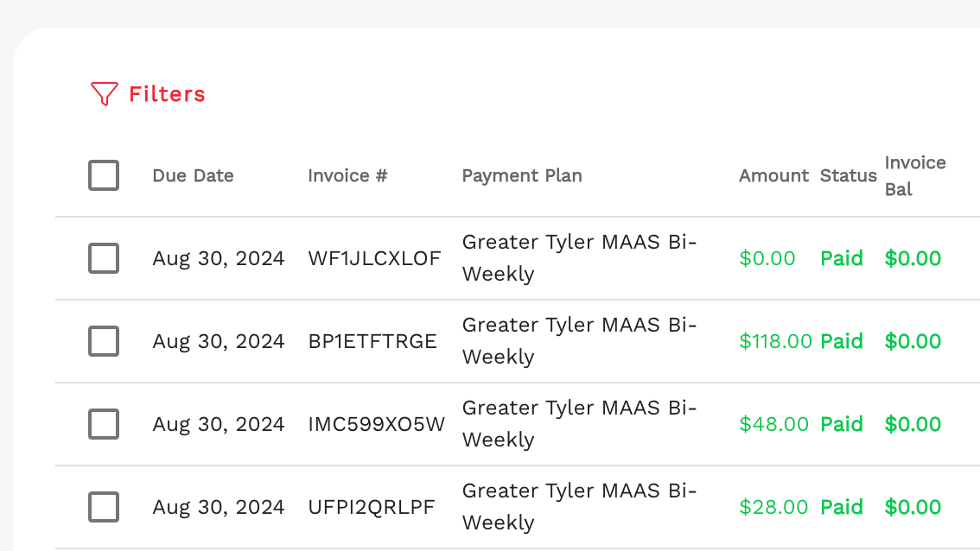
Task: Click the Paid status of the $28.00 invoice
Action: point(842,507)
